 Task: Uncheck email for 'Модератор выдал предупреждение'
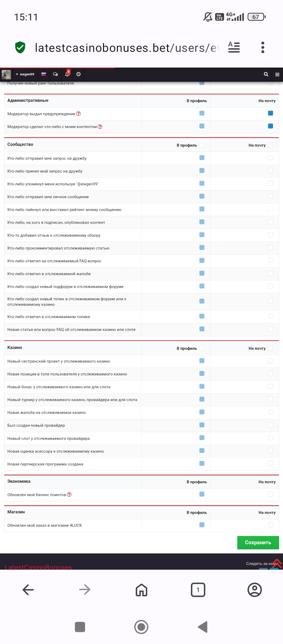coord(270,113)
